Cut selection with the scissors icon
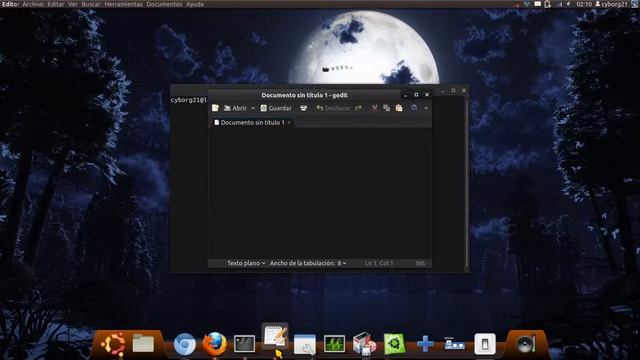Viewport: 640px width, 360px height. tap(374, 108)
